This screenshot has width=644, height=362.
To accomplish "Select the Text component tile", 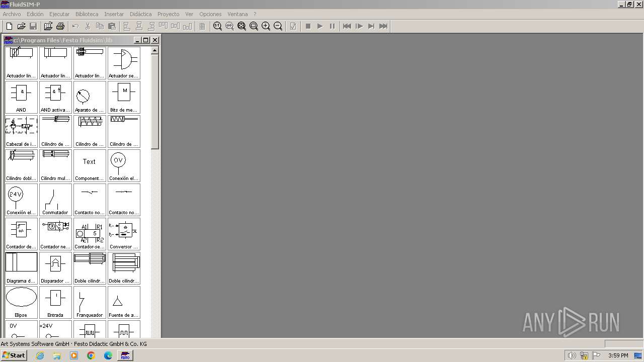I will click(90, 165).
